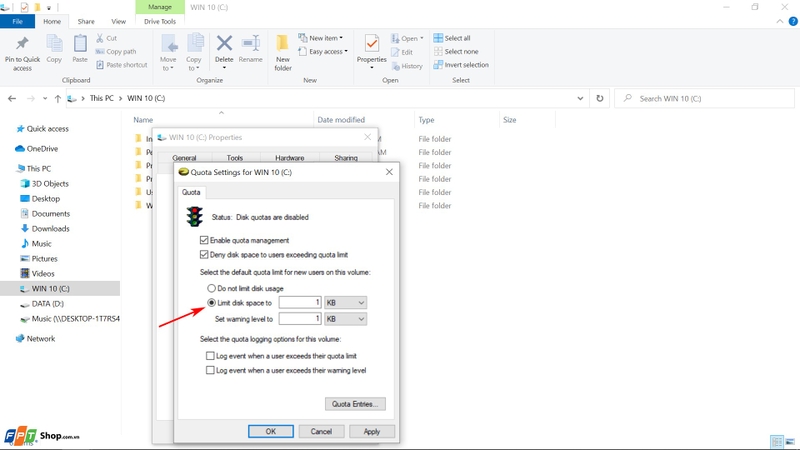Click the Paste ribbon icon
Screen dimensions: 800x450
point(80,44)
